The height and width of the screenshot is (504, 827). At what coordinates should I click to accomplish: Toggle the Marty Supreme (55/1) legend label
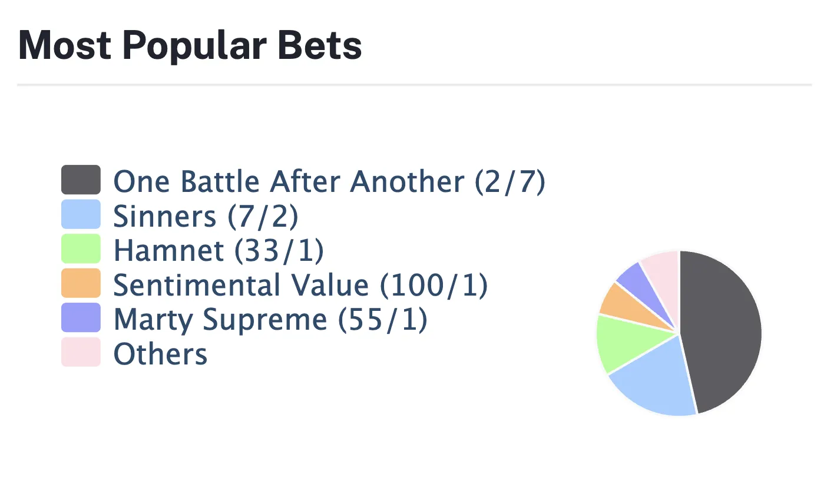[x=270, y=319]
